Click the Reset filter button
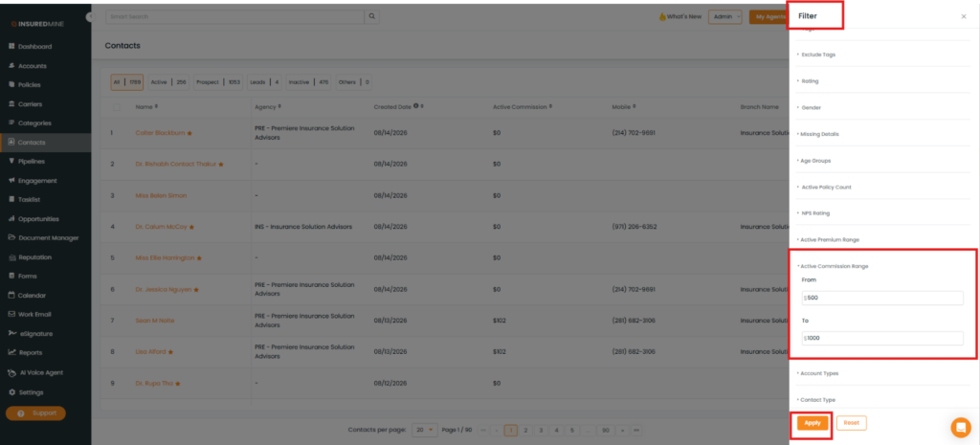 (x=851, y=423)
